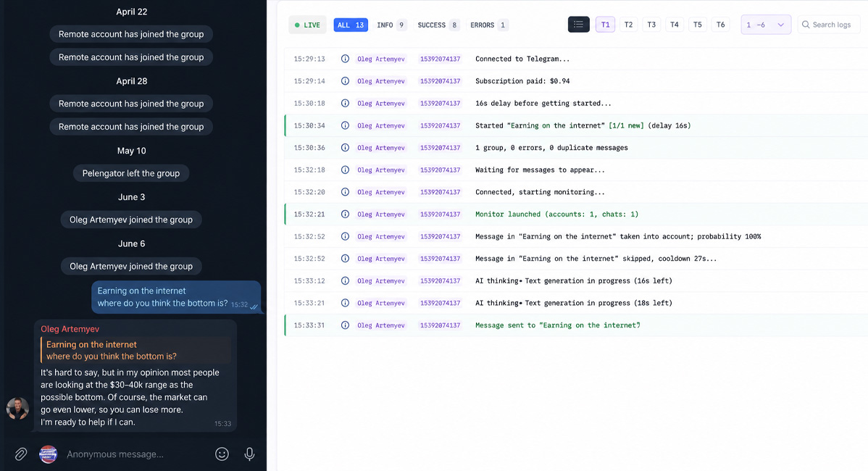Click info icon on 15:32:21 log row

pyautogui.click(x=345, y=214)
